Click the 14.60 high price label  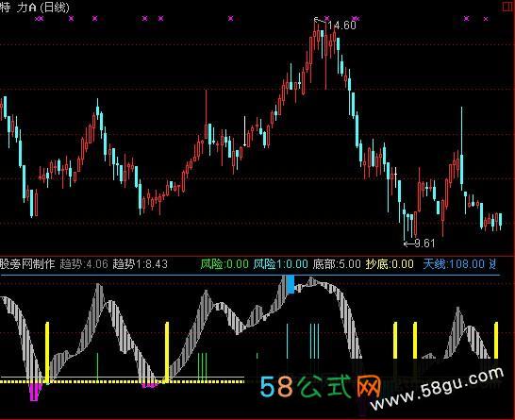click(341, 25)
